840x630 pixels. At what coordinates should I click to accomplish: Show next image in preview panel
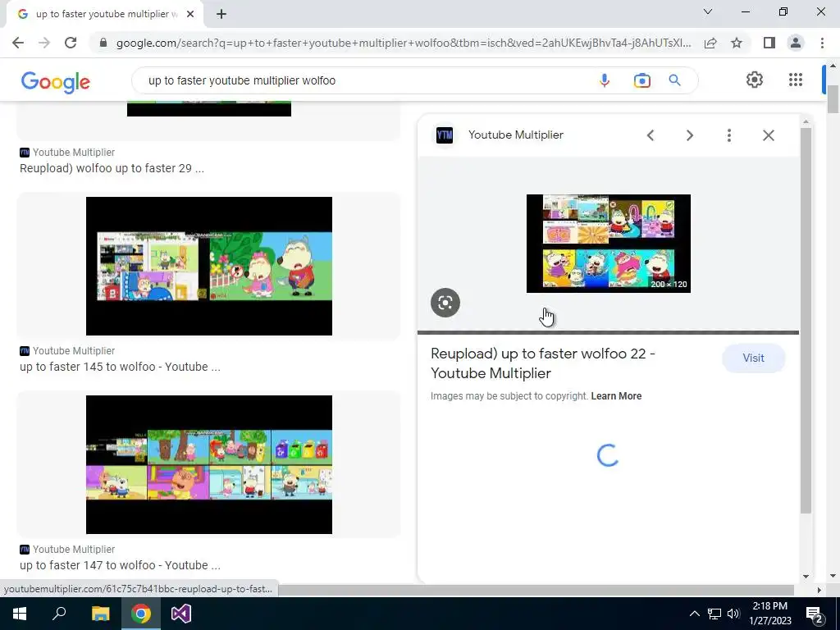(689, 135)
